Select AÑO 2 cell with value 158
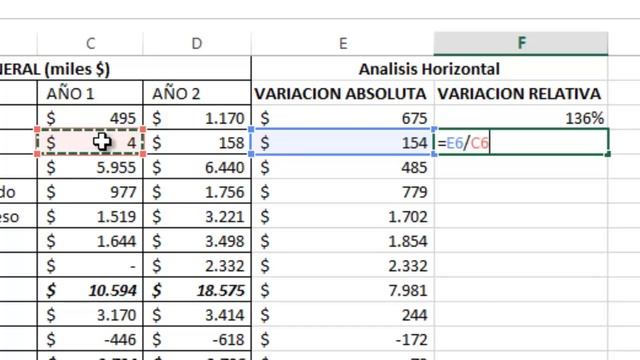The image size is (640, 360). click(x=197, y=142)
